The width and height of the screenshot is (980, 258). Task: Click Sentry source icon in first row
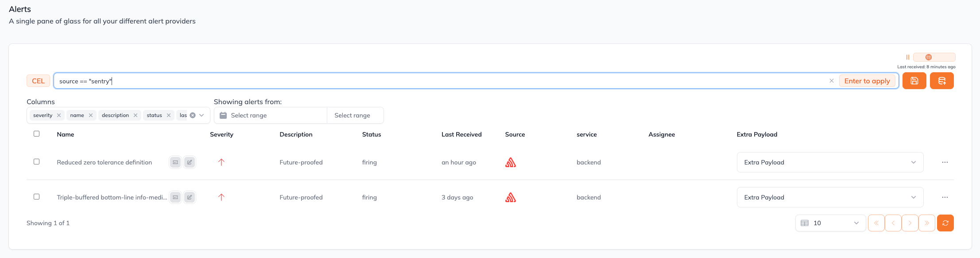click(511, 162)
